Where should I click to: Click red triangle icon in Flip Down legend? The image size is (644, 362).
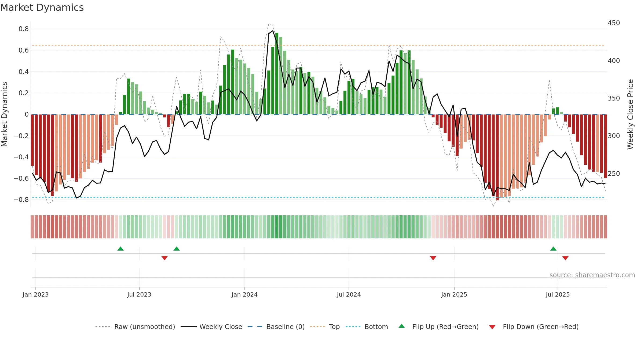[x=492, y=327]
